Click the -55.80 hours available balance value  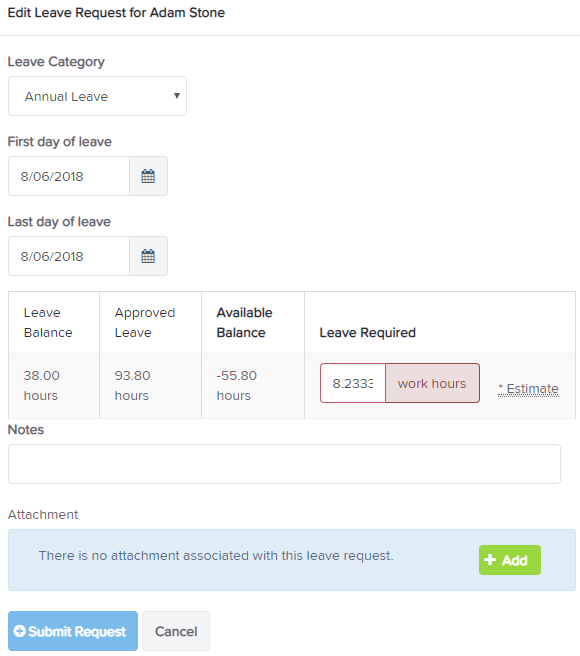pos(237,385)
